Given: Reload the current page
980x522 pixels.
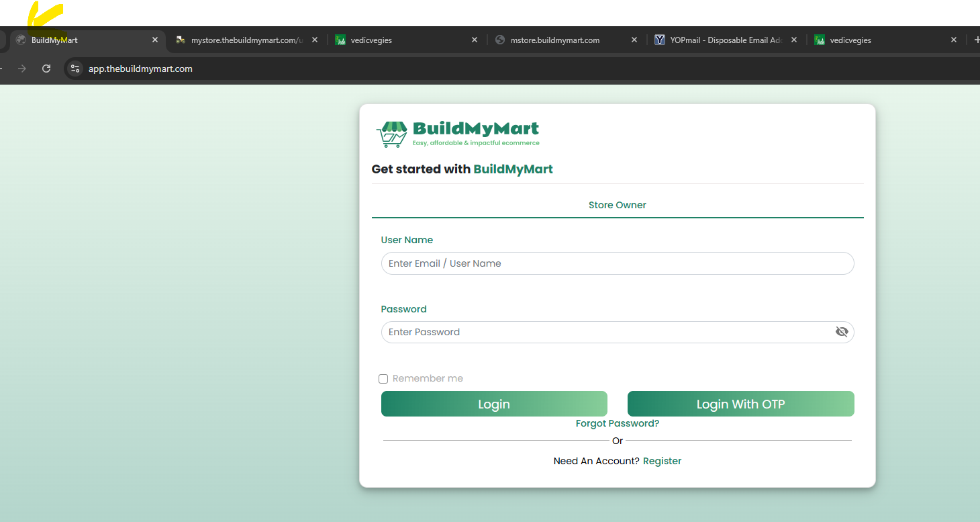Looking at the screenshot, I should point(46,69).
